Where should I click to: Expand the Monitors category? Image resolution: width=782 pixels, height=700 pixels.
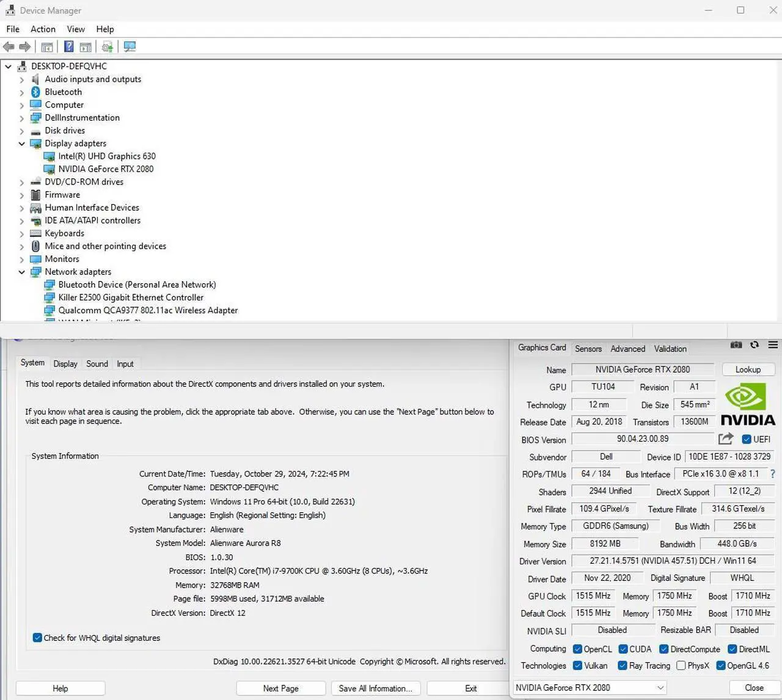pos(22,259)
